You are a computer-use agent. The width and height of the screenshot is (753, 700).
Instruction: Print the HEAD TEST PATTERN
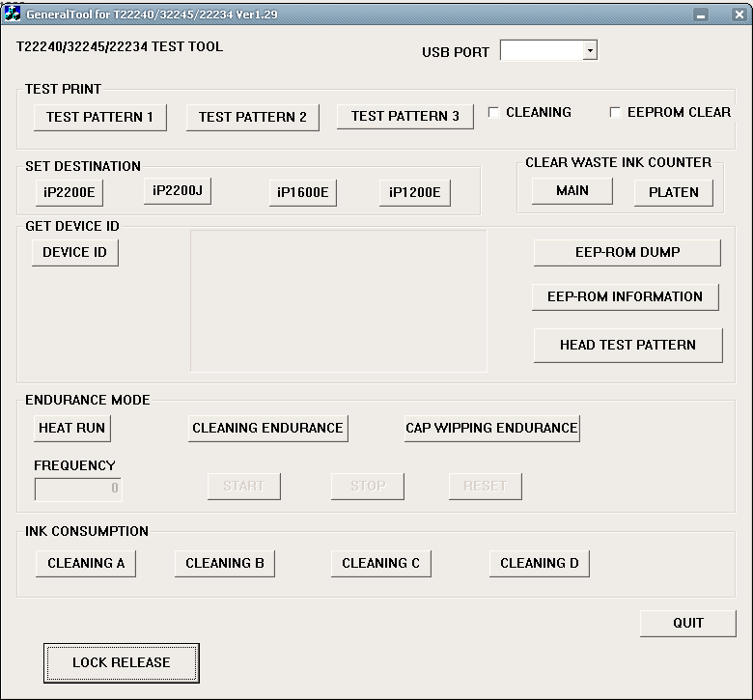tap(628, 346)
